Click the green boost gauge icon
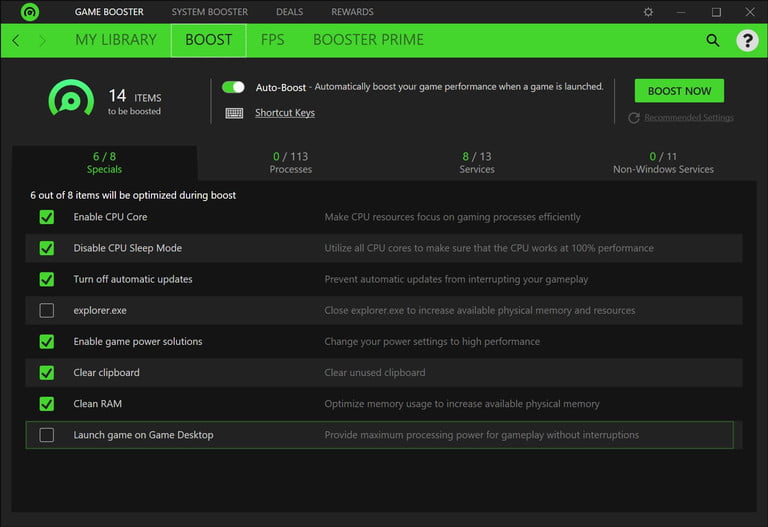This screenshot has width=768, height=527. (x=71, y=98)
